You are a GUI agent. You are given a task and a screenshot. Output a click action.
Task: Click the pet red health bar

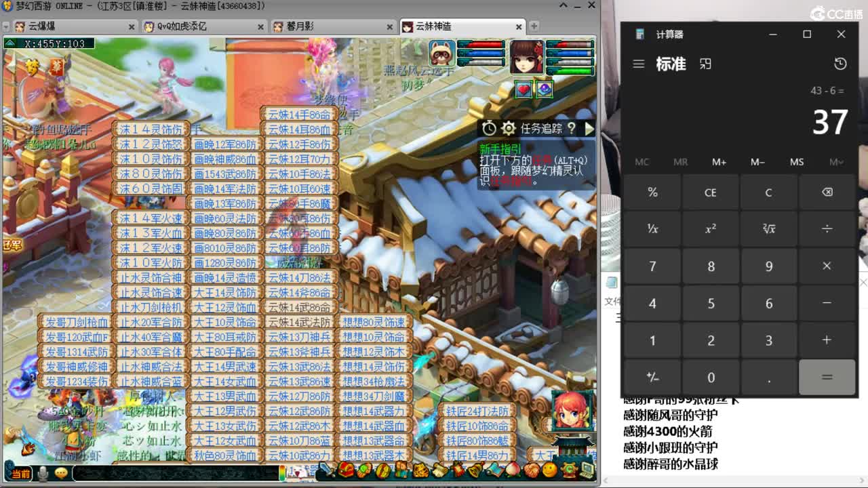(x=481, y=45)
